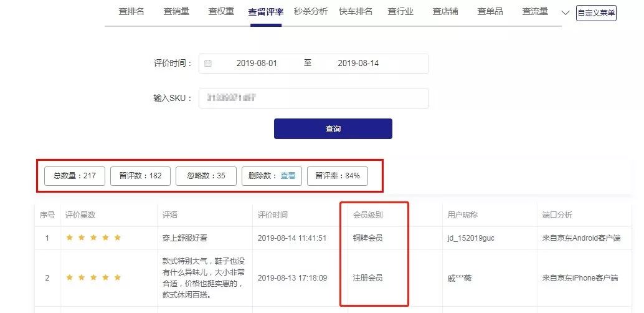Click the 总数量：217 box

(x=75, y=176)
